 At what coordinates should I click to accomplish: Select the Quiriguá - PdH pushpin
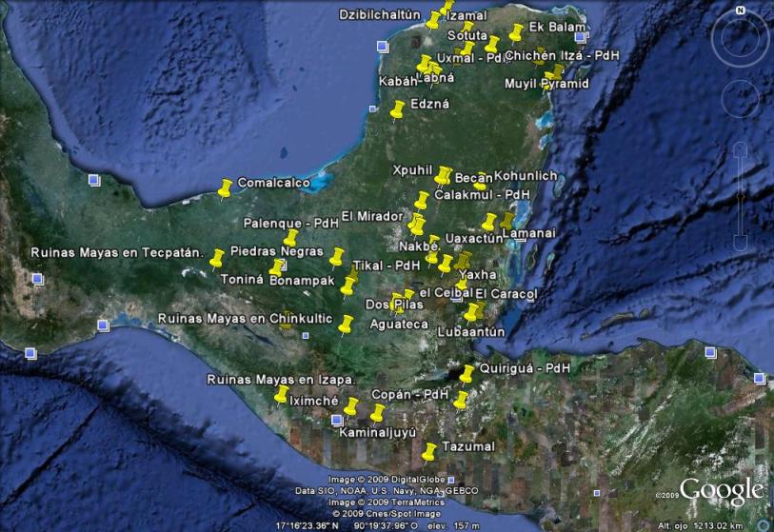click(x=466, y=373)
